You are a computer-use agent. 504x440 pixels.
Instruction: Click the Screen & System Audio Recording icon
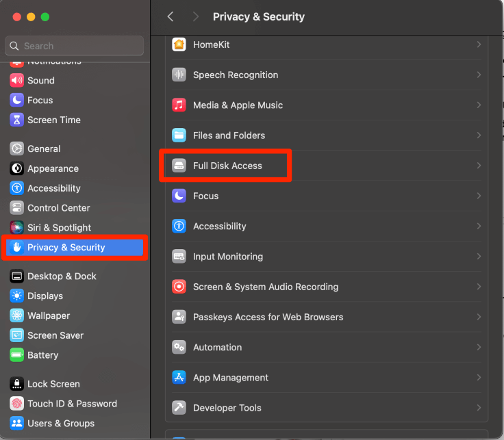click(x=179, y=287)
